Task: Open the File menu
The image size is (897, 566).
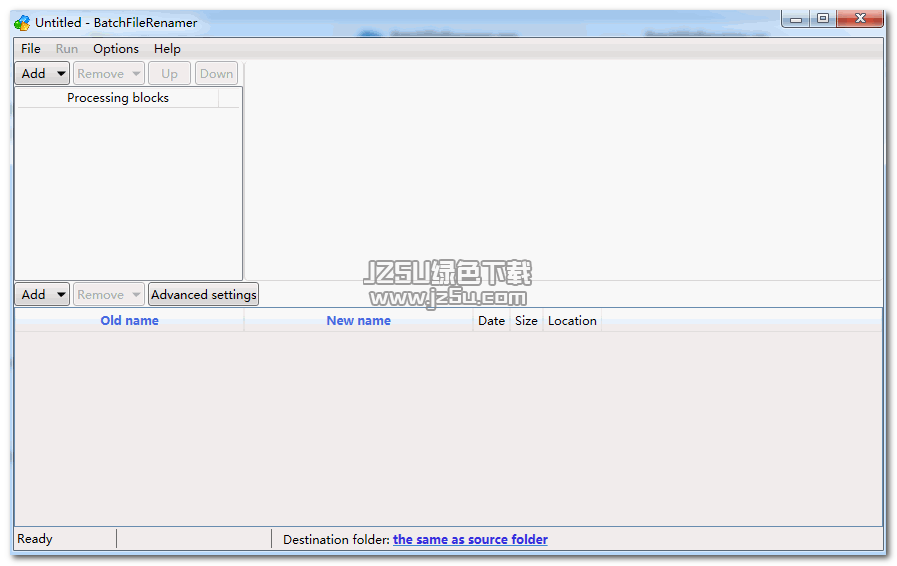Action: (x=30, y=49)
